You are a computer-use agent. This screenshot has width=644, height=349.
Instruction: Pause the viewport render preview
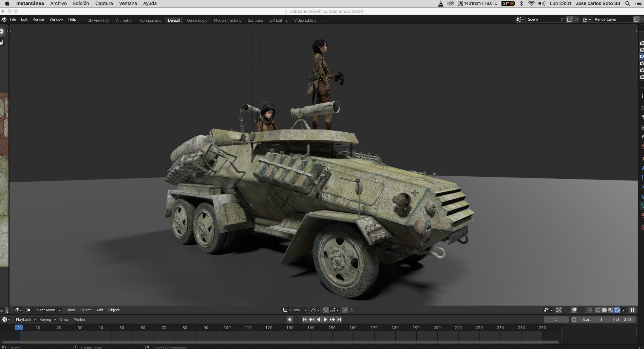click(632, 310)
